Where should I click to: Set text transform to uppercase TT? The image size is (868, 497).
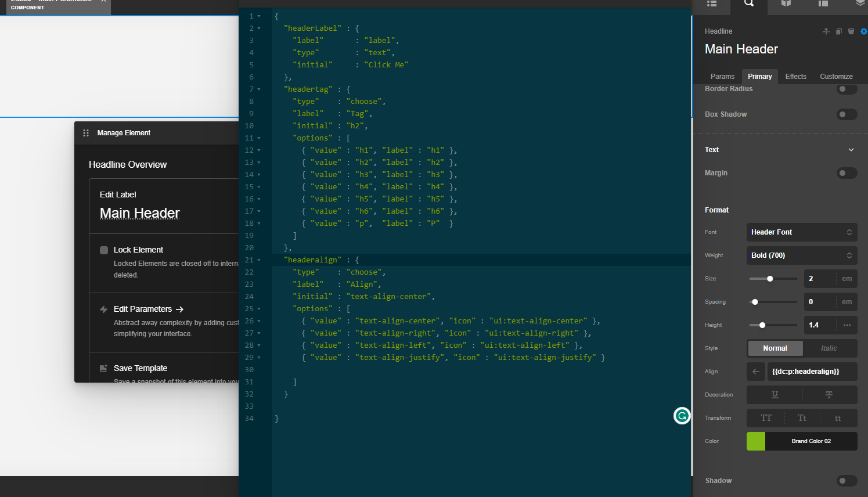pyautogui.click(x=766, y=418)
